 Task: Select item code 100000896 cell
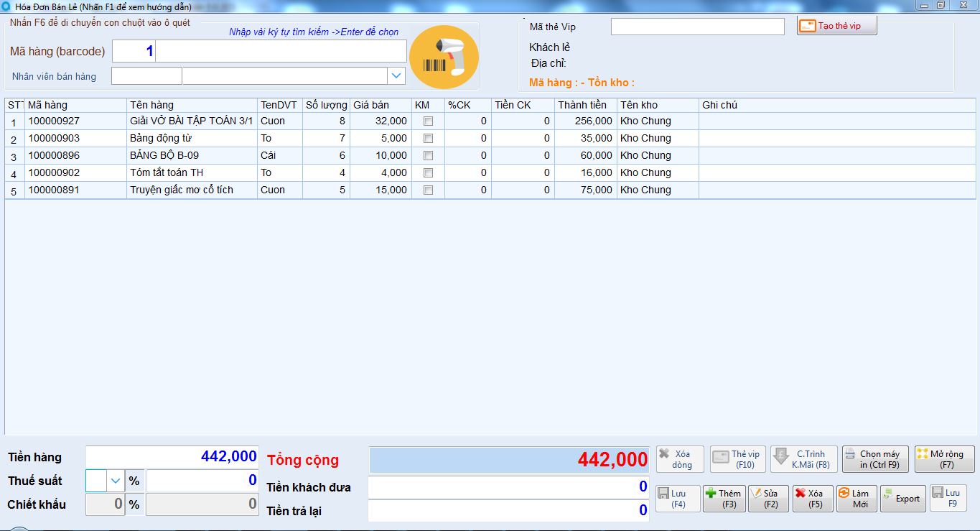76,155
